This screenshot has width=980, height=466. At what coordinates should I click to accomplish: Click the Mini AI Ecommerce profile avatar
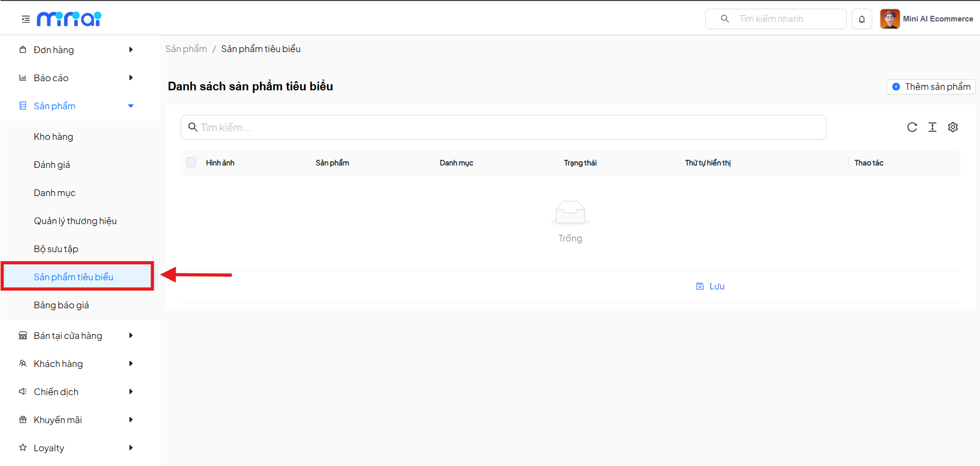[x=890, y=19]
